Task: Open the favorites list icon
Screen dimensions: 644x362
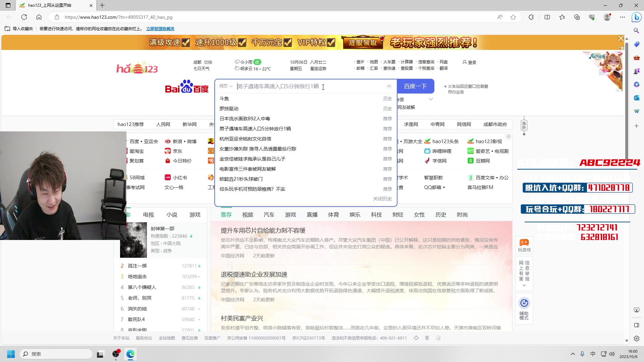Action: coord(562,17)
